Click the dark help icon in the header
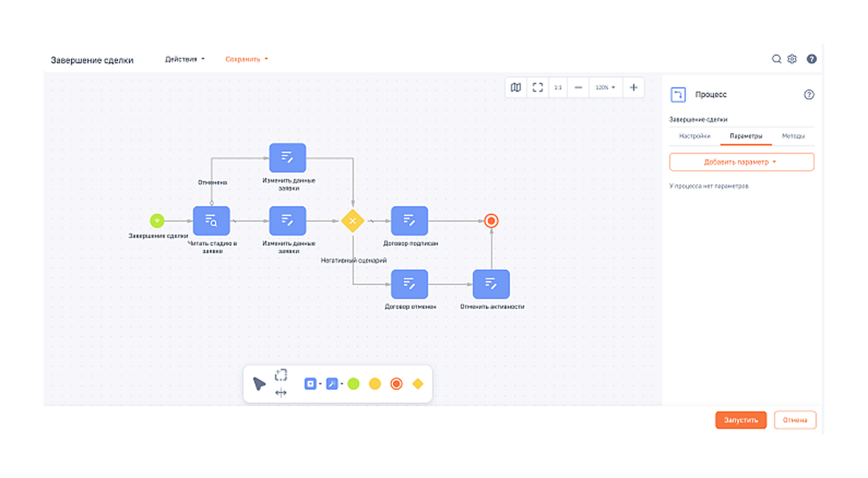868x478 pixels. (812, 59)
